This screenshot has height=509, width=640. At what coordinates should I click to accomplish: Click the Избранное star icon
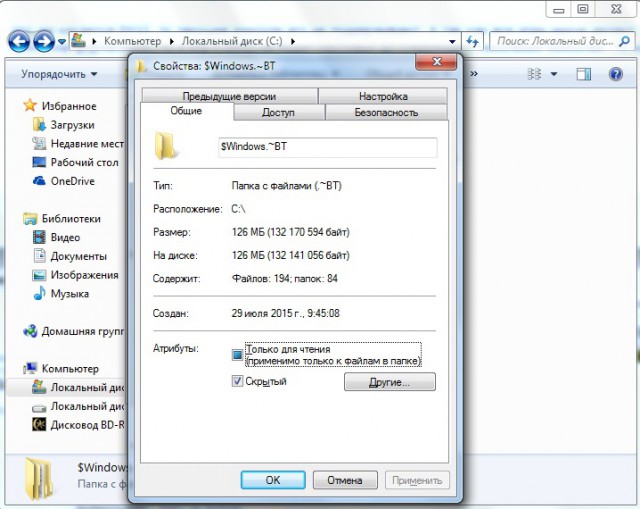tap(30, 105)
